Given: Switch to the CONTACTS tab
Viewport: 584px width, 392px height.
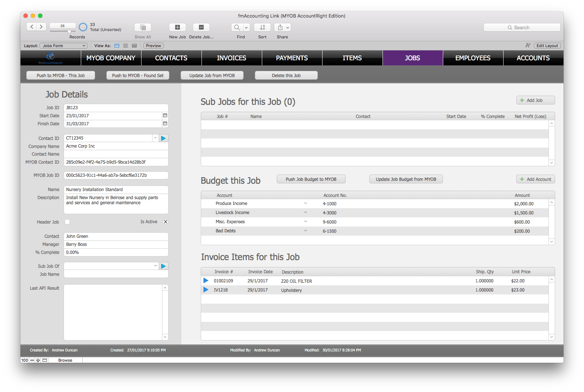Looking at the screenshot, I should click(x=171, y=58).
